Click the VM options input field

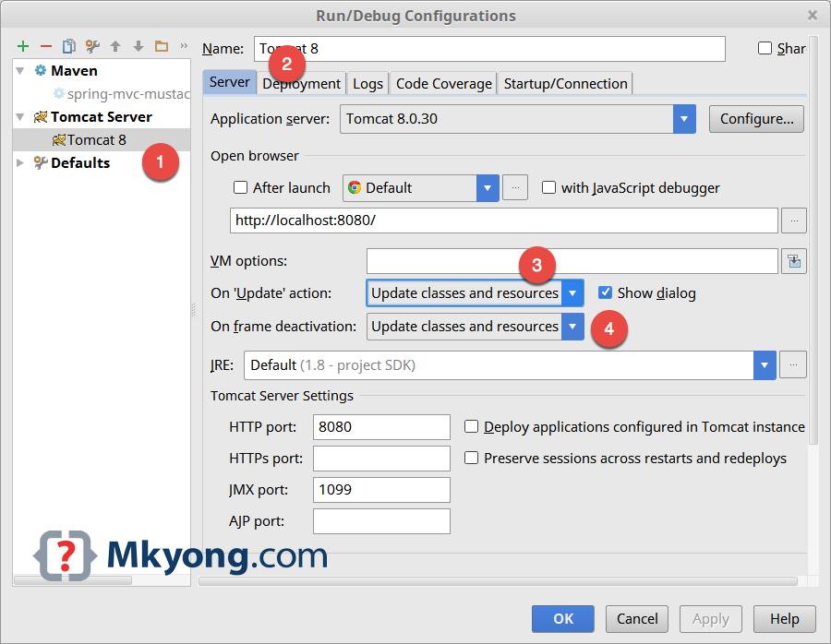(572, 261)
